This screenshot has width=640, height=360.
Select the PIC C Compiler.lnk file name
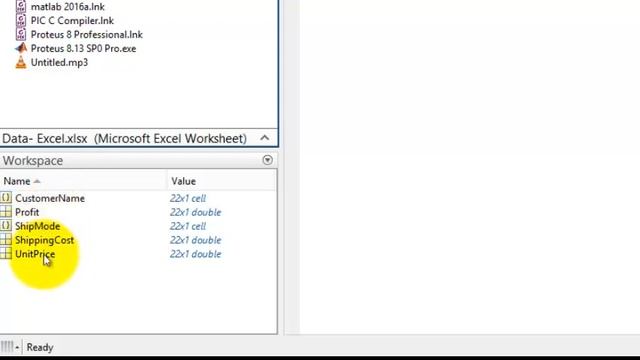click(72, 20)
